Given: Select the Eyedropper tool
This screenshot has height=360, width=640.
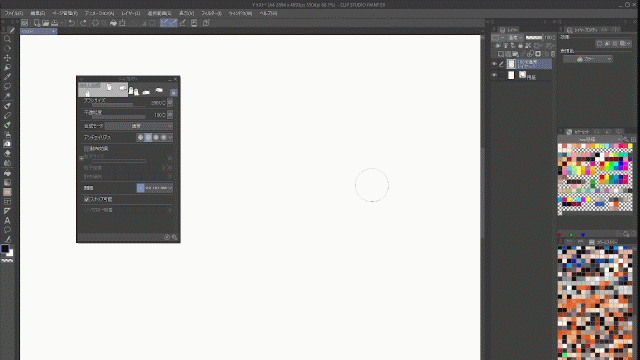Looking at the screenshot, I should [7, 77].
